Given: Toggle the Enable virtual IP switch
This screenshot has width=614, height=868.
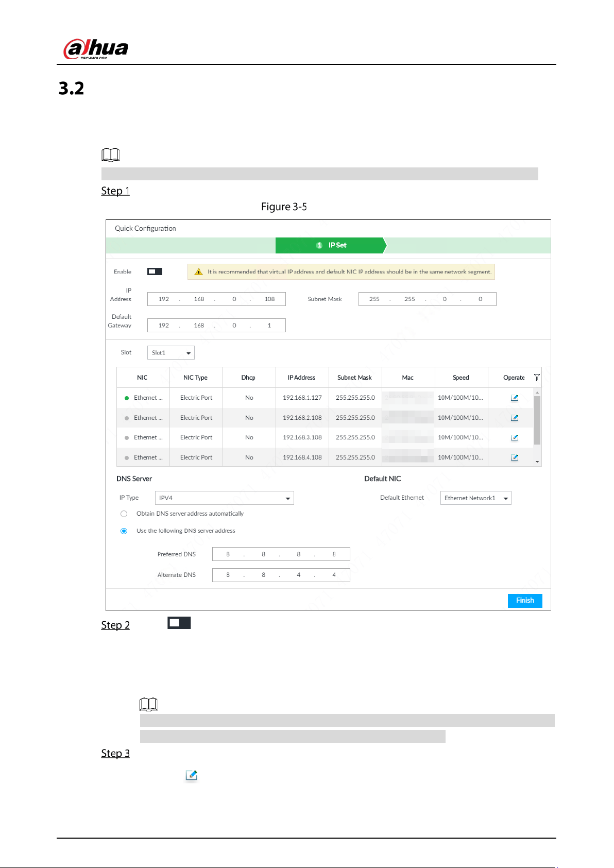Looking at the screenshot, I should point(155,271).
